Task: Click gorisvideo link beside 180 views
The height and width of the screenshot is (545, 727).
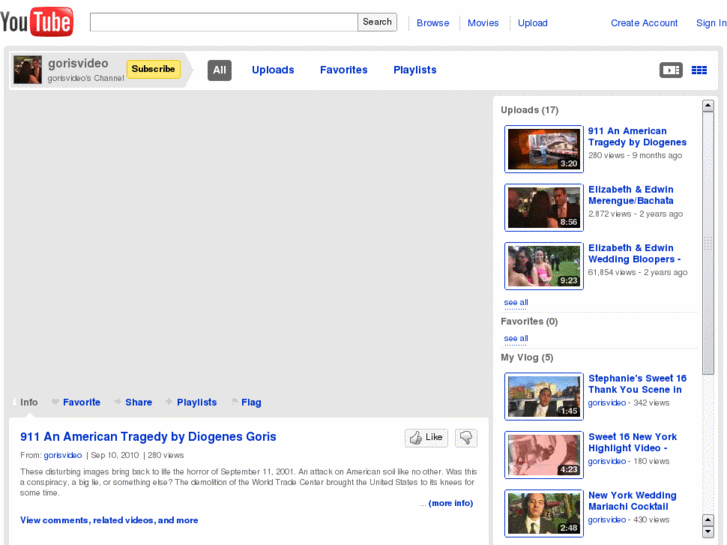Action: [607, 461]
